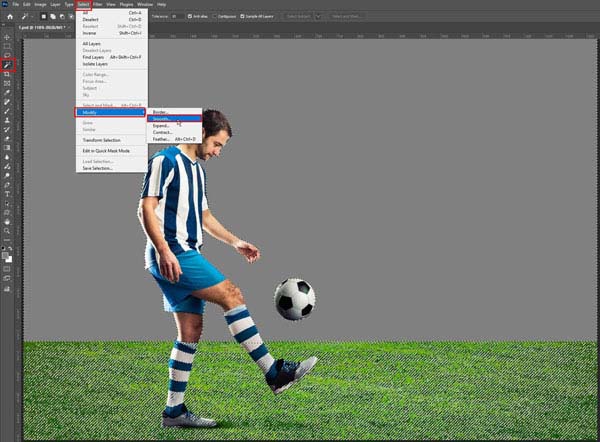
Task: Choose Contract from the Modify submenu
Action: pos(174,132)
